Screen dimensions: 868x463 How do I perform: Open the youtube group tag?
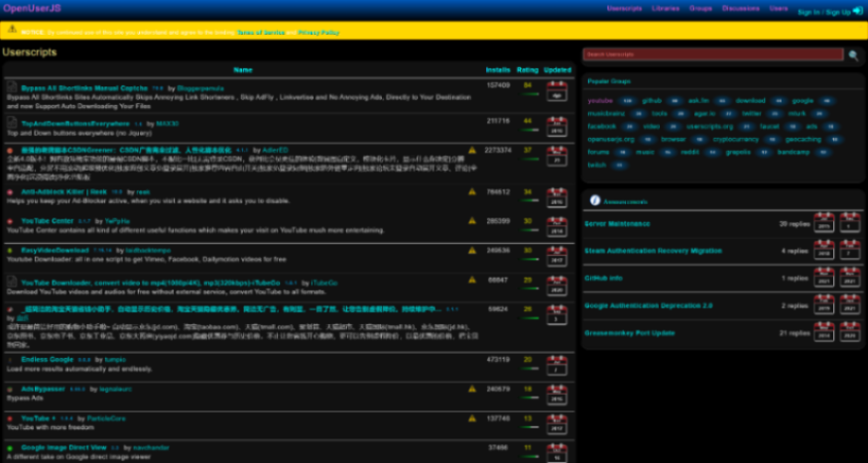point(600,101)
